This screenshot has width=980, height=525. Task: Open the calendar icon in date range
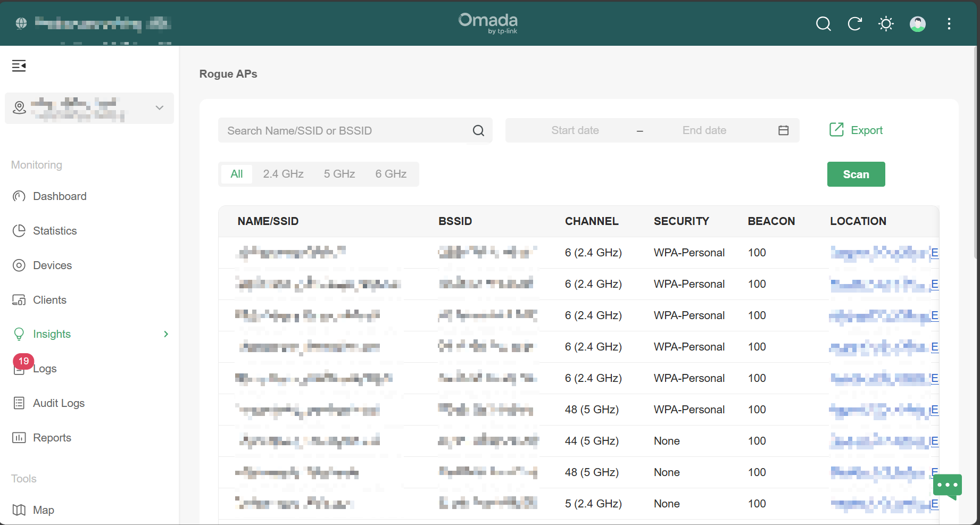click(x=784, y=130)
